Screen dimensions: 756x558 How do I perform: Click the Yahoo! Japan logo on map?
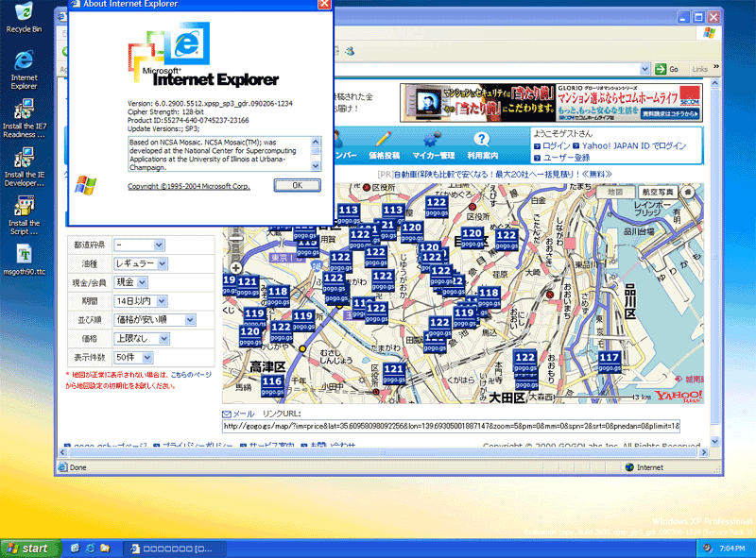coord(679,397)
